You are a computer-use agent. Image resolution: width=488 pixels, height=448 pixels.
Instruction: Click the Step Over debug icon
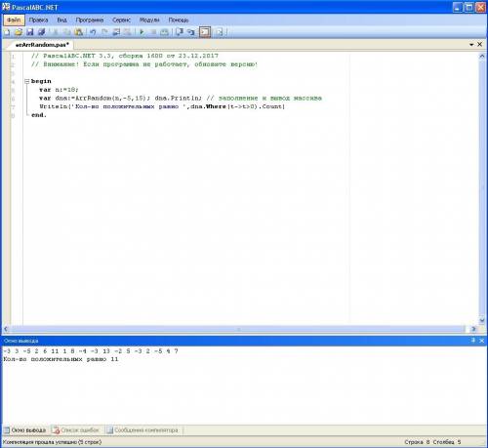tap(191, 32)
